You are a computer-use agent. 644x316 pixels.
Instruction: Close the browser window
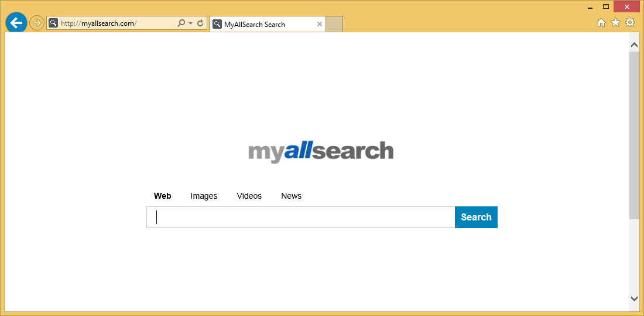(627, 7)
